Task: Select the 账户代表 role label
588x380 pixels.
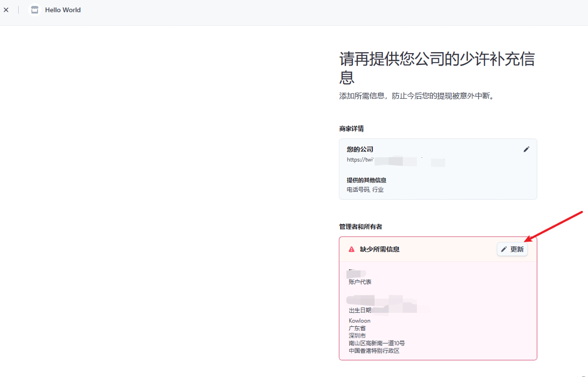Action: click(x=360, y=282)
